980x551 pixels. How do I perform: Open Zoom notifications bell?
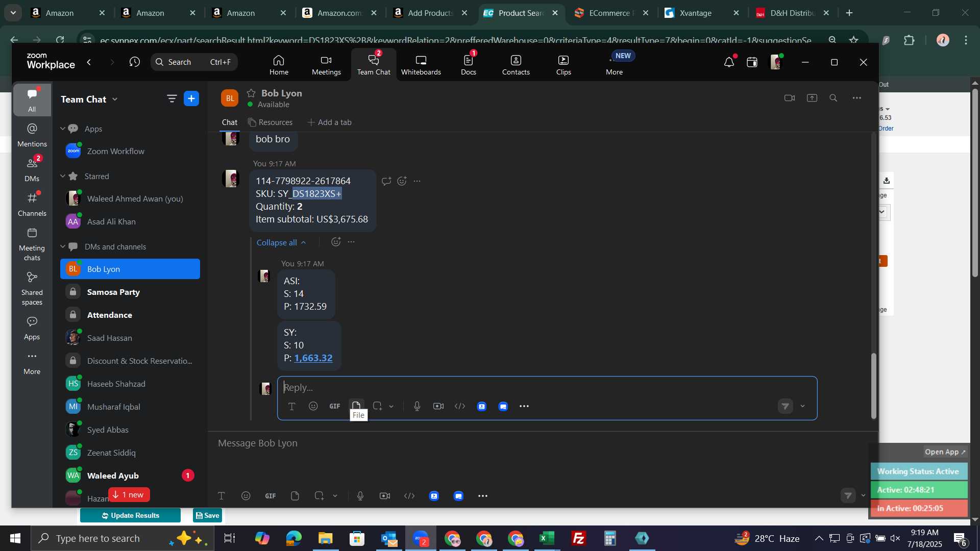[x=729, y=62]
